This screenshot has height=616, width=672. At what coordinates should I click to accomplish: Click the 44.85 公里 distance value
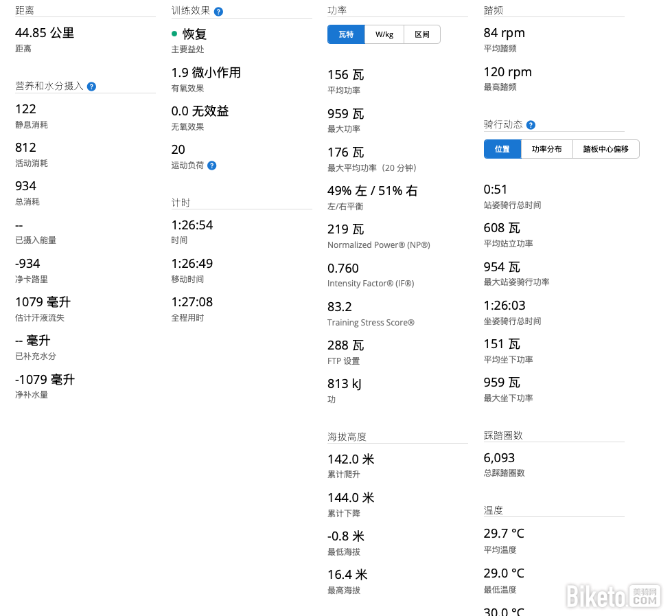45,33
